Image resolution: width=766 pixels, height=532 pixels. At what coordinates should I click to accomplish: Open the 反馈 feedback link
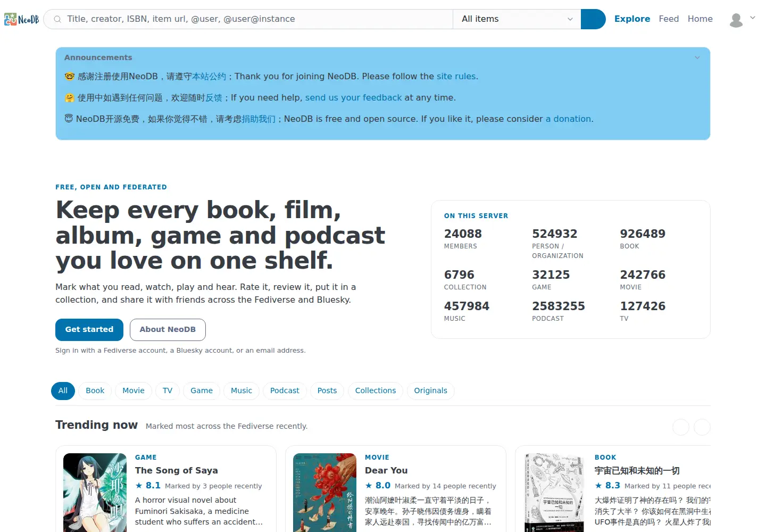point(214,98)
